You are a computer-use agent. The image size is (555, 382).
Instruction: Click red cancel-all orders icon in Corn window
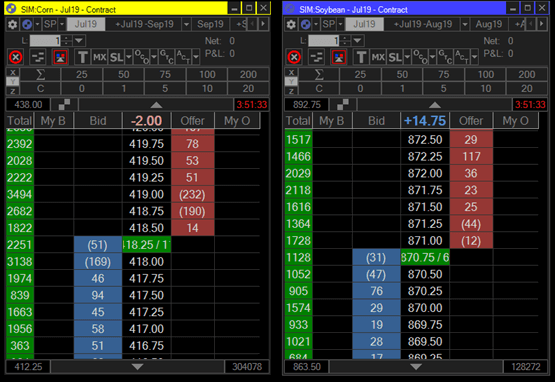[15, 57]
